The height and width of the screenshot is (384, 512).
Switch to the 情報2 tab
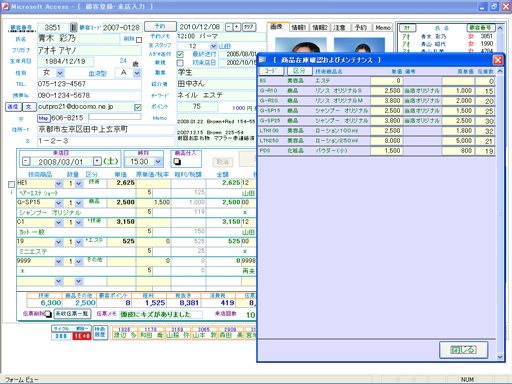(x=320, y=28)
